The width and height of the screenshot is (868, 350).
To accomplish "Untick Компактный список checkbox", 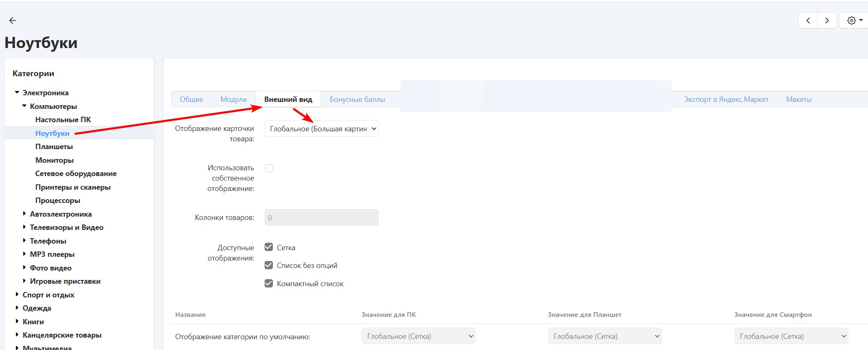I will 269,283.
